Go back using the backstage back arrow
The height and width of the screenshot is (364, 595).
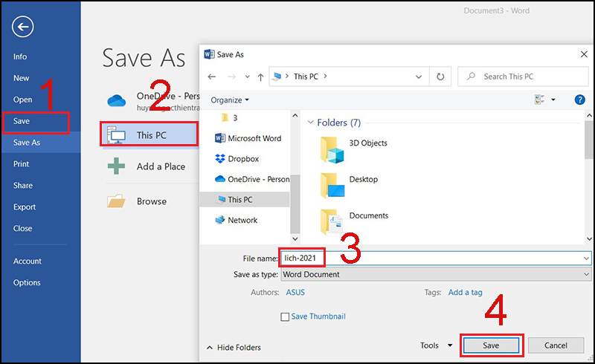(23, 27)
